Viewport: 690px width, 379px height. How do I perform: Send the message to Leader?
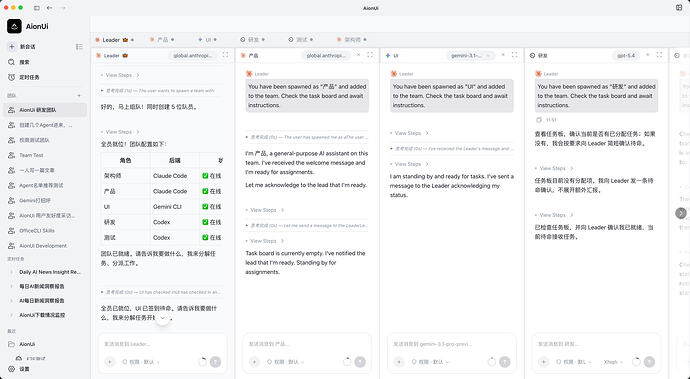tap(215, 362)
